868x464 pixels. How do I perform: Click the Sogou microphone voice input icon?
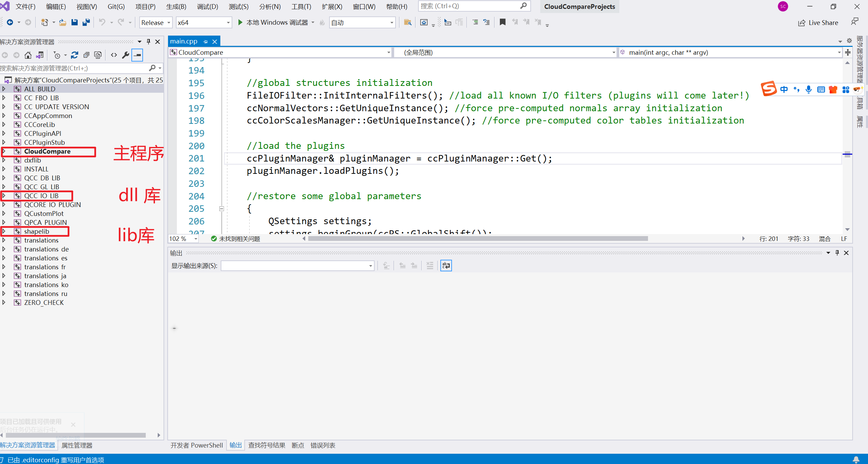(x=808, y=90)
